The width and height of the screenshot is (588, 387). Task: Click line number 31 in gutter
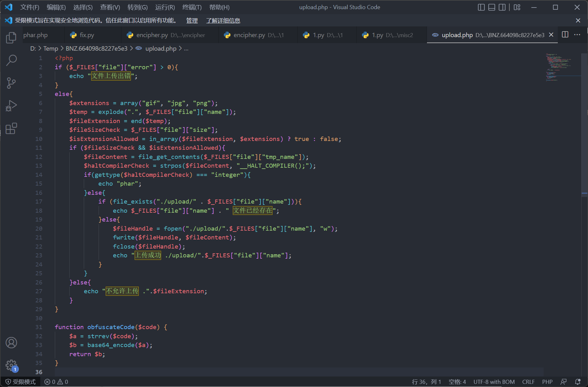(39, 327)
